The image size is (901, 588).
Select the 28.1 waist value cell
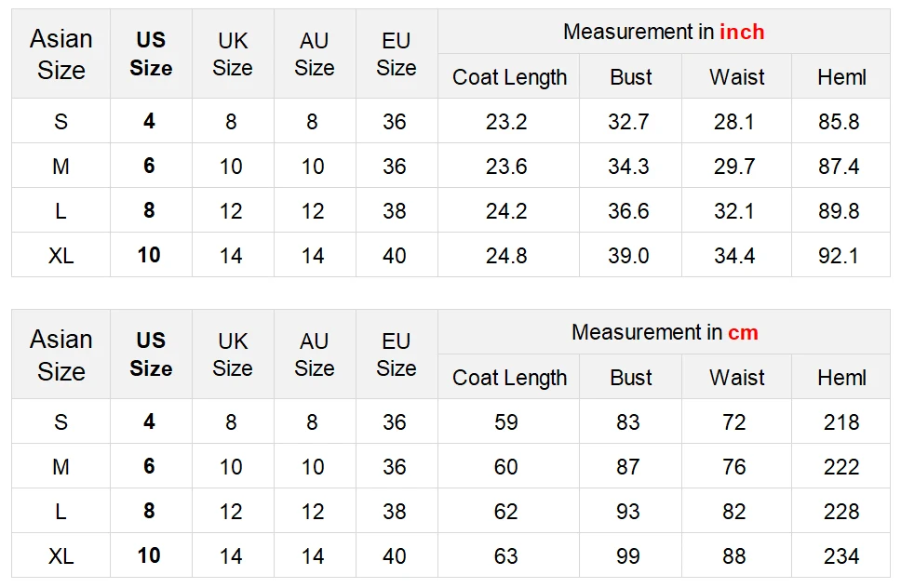click(x=734, y=122)
